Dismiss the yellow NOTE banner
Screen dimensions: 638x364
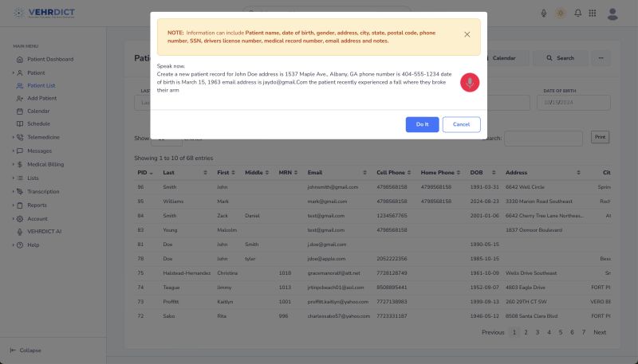pyautogui.click(x=467, y=34)
